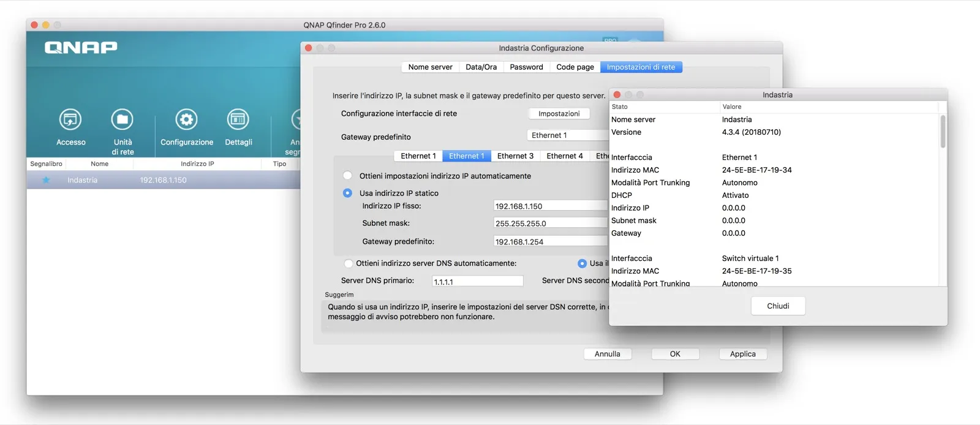980x425 pixels.
Task: Switch to the Ethernet 4 tab
Action: pos(564,156)
